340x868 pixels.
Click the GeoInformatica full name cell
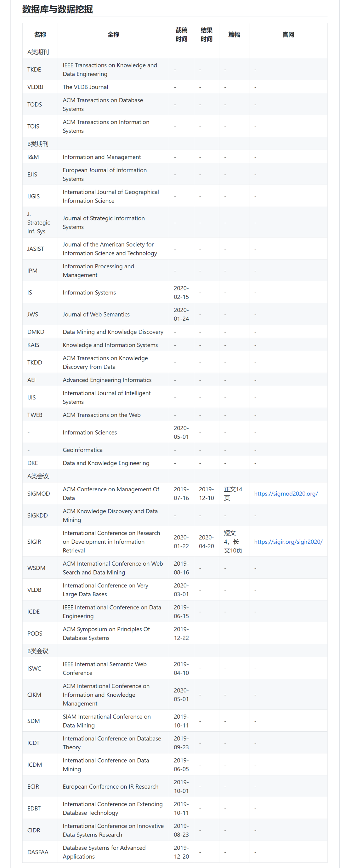(82, 449)
